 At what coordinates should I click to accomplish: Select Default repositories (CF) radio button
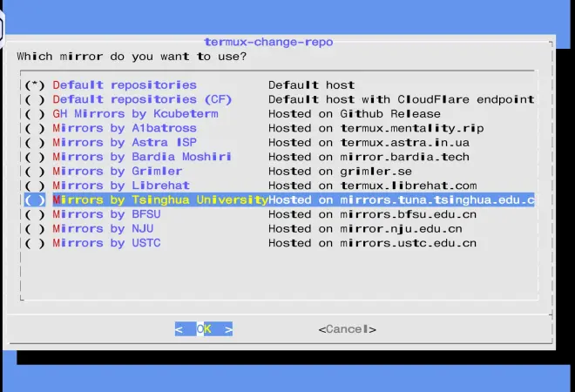pyautogui.click(x=35, y=99)
